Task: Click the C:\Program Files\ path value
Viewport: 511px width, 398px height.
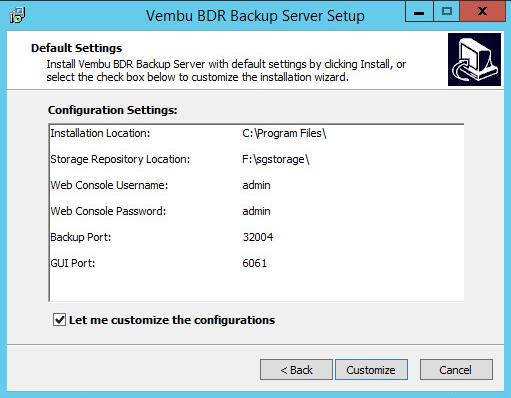Action: (x=284, y=133)
